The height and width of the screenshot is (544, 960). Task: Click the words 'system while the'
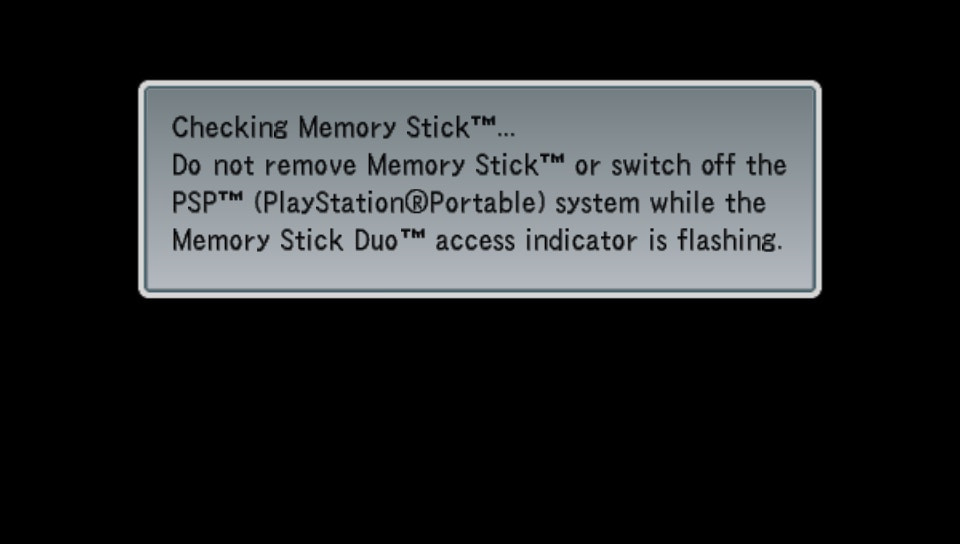(x=660, y=203)
